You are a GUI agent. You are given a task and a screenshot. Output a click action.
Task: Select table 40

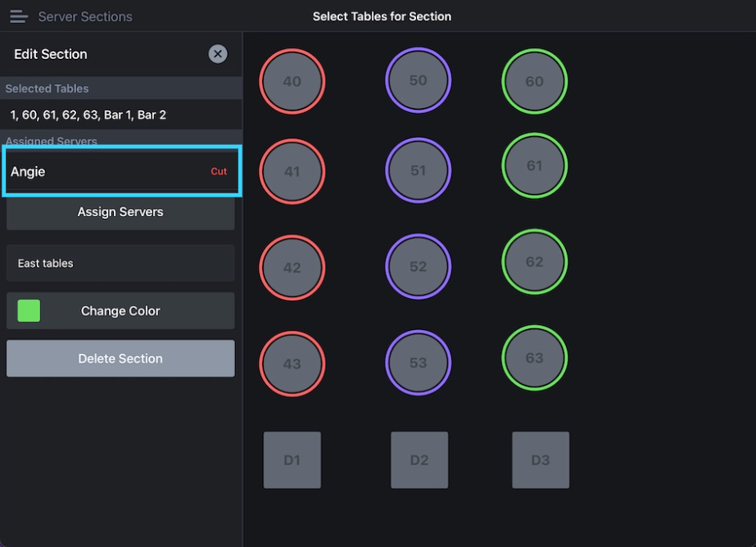click(x=292, y=81)
